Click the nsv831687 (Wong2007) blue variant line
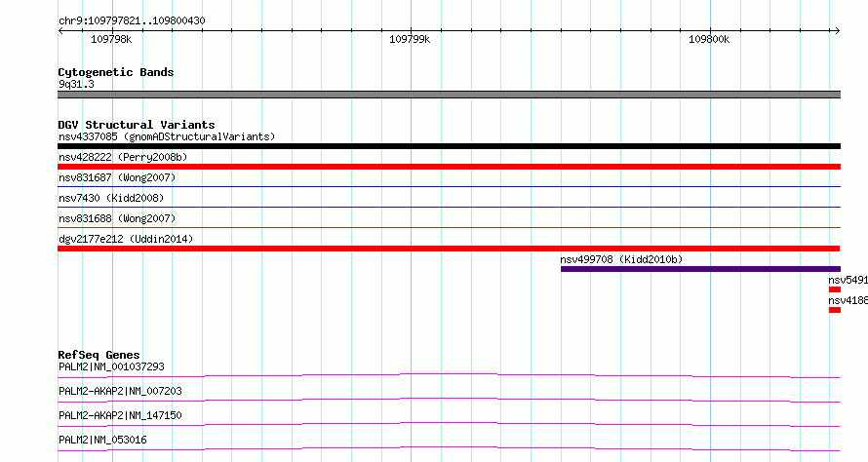The width and height of the screenshot is (868, 462). pyautogui.click(x=449, y=187)
